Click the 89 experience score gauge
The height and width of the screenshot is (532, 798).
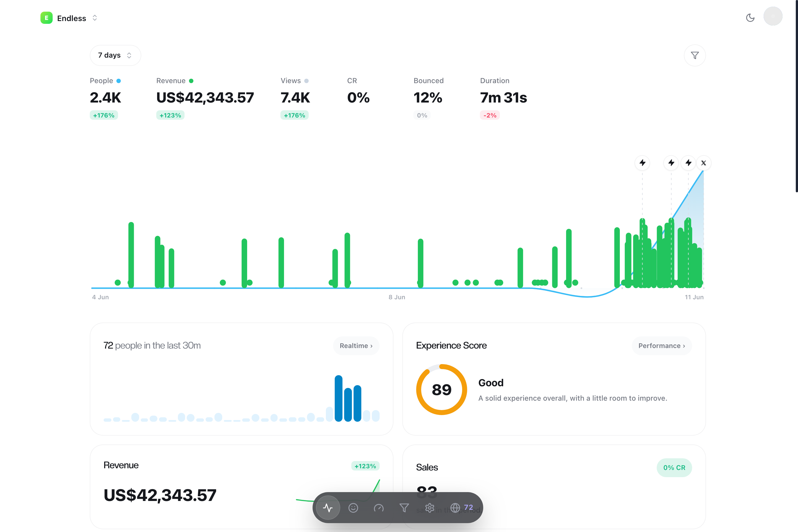pyautogui.click(x=441, y=390)
